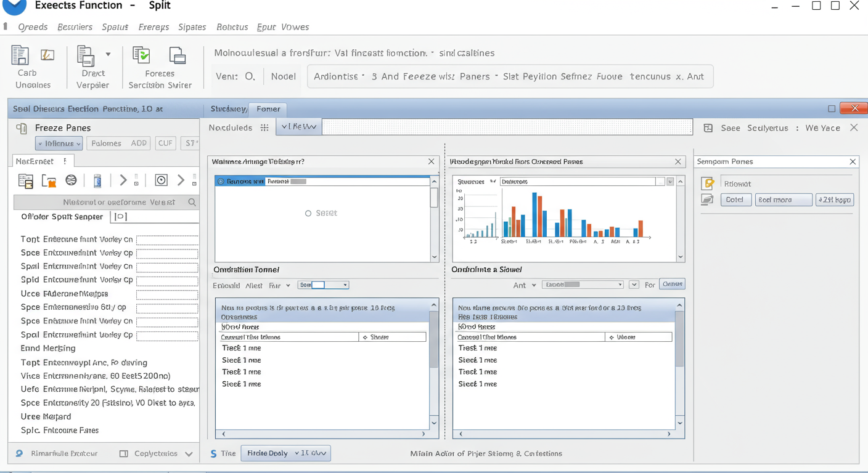Click the Foreces checkmark document icon

(142, 55)
